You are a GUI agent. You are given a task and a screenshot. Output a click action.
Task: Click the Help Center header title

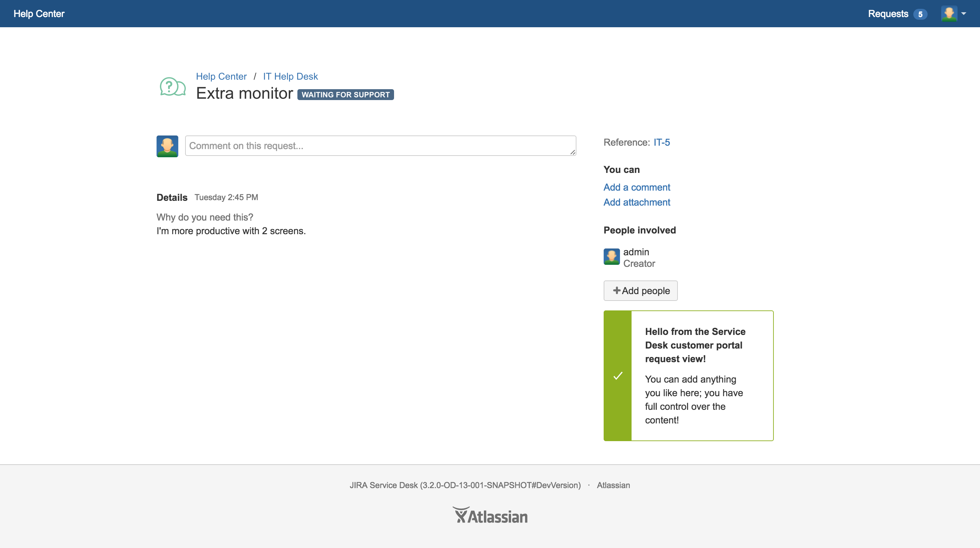[39, 14]
